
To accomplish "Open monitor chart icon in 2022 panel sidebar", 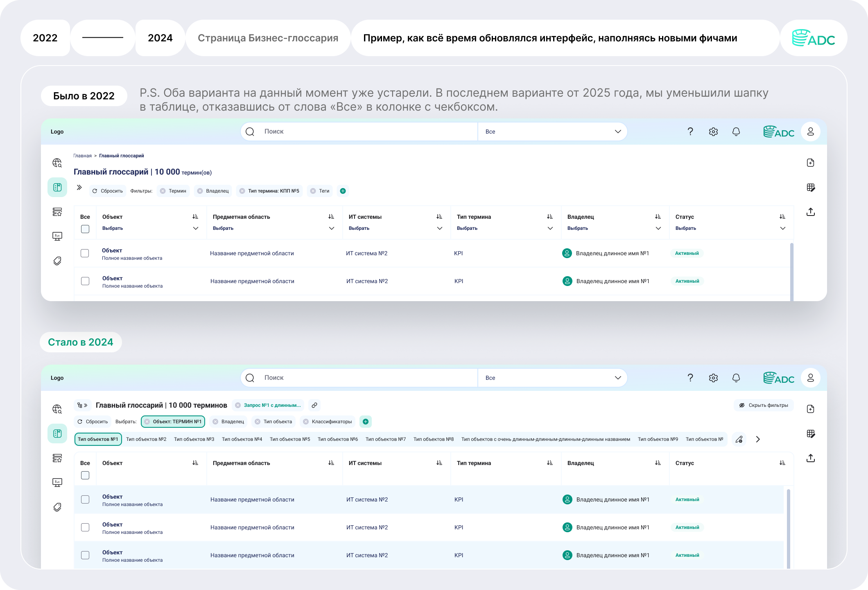I will [57, 236].
